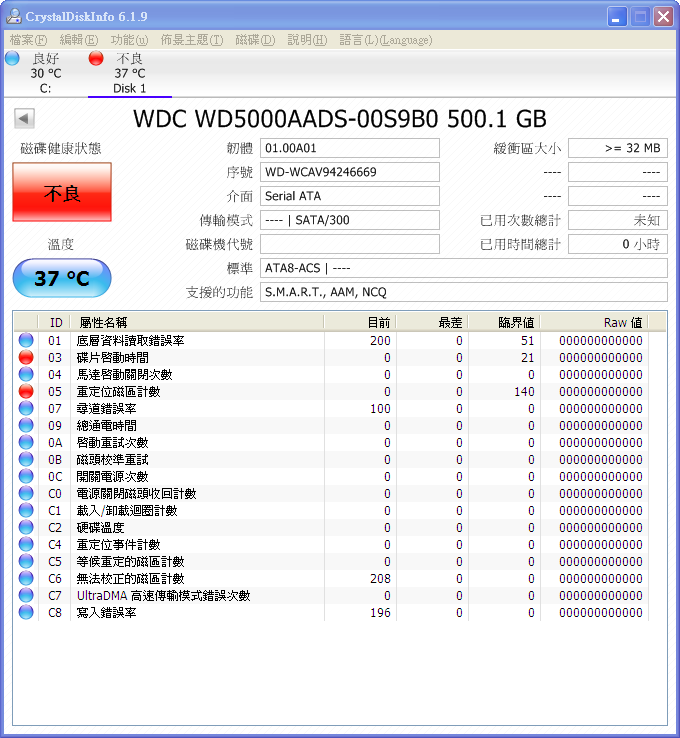The width and height of the screenshot is (680, 738).
Task: Click the 屬性名稱 column header
Action: [197, 322]
